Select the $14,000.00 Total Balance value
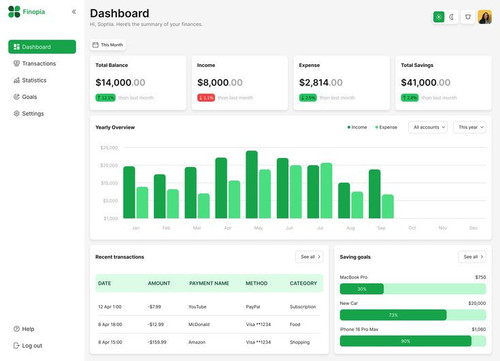Image resolution: width=500 pixels, height=361 pixels. pyautogui.click(x=120, y=82)
